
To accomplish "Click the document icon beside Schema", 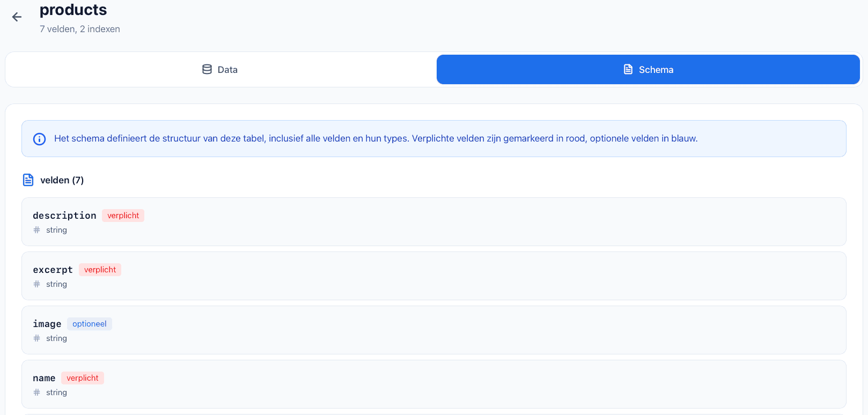I will tap(628, 70).
